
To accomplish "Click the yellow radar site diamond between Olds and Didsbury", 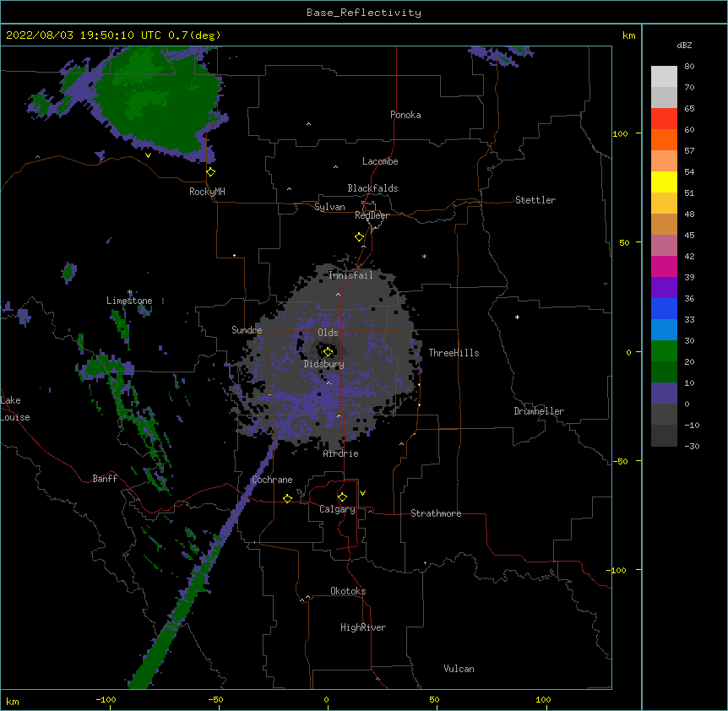I will [x=328, y=351].
